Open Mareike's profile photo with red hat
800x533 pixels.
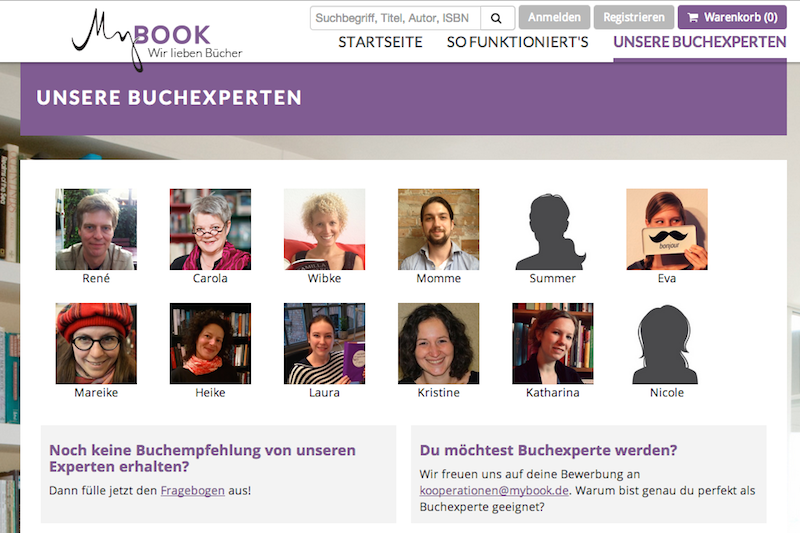coord(96,344)
